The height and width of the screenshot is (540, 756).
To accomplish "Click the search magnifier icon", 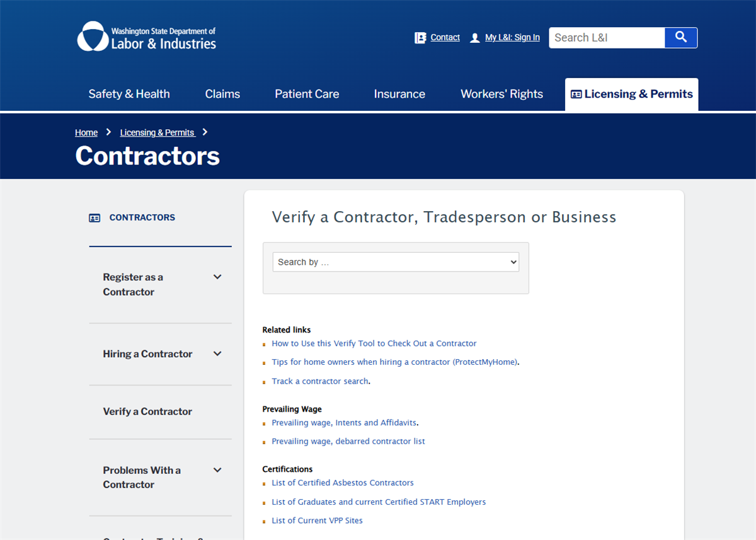I will [x=680, y=37].
